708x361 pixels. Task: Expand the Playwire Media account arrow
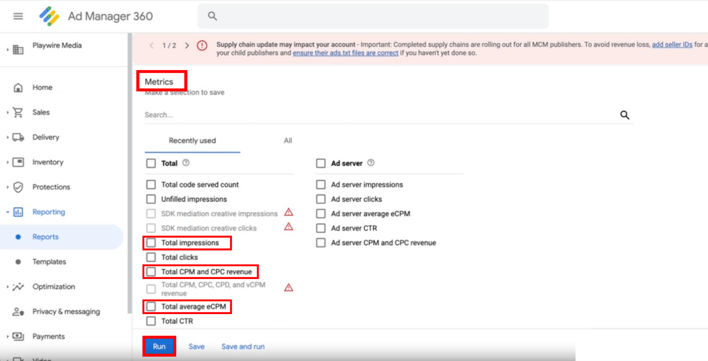click(x=7, y=49)
